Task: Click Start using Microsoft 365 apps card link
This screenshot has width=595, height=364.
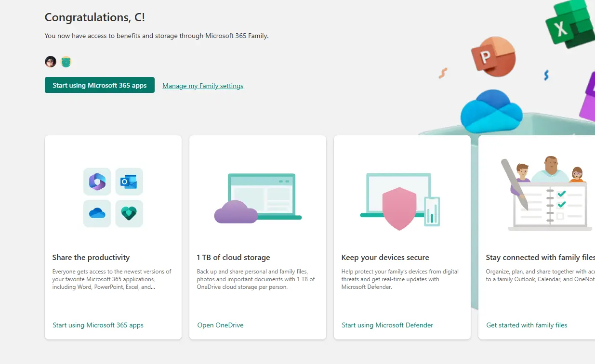Action: point(98,325)
